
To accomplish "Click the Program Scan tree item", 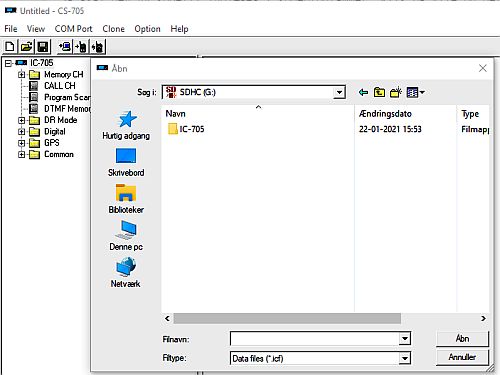I will (x=67, y=97).
